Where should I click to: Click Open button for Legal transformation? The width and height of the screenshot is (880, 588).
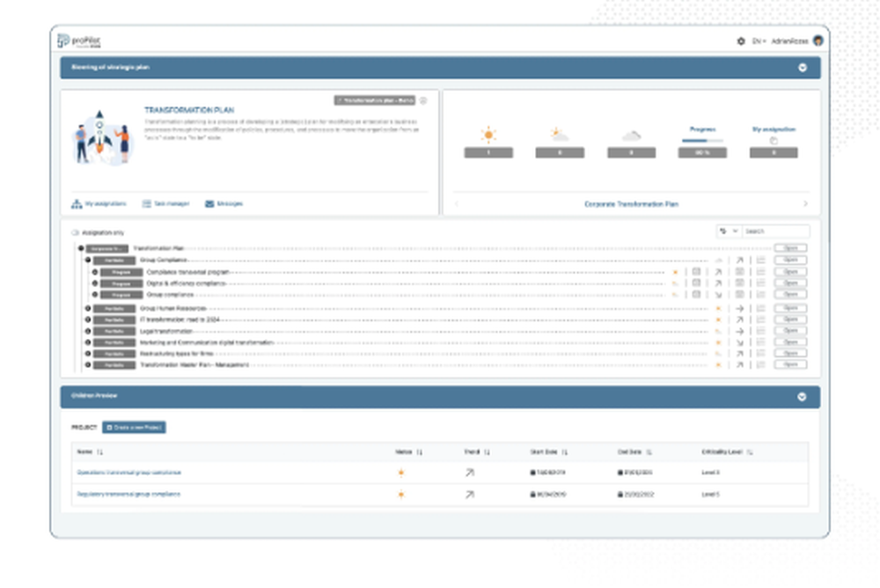791,331
